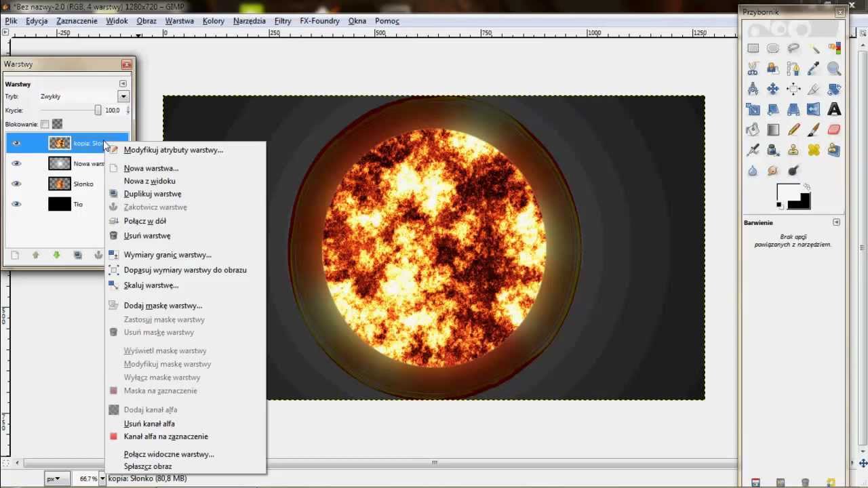Open the Filtry menu
Screen dimensions: 868x488
pos(283,21)
